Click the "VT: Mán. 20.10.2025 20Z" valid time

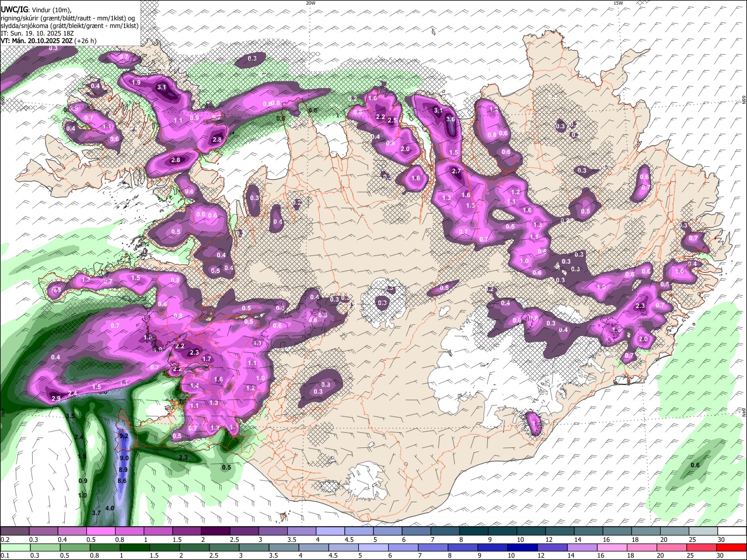click(36, 41)
